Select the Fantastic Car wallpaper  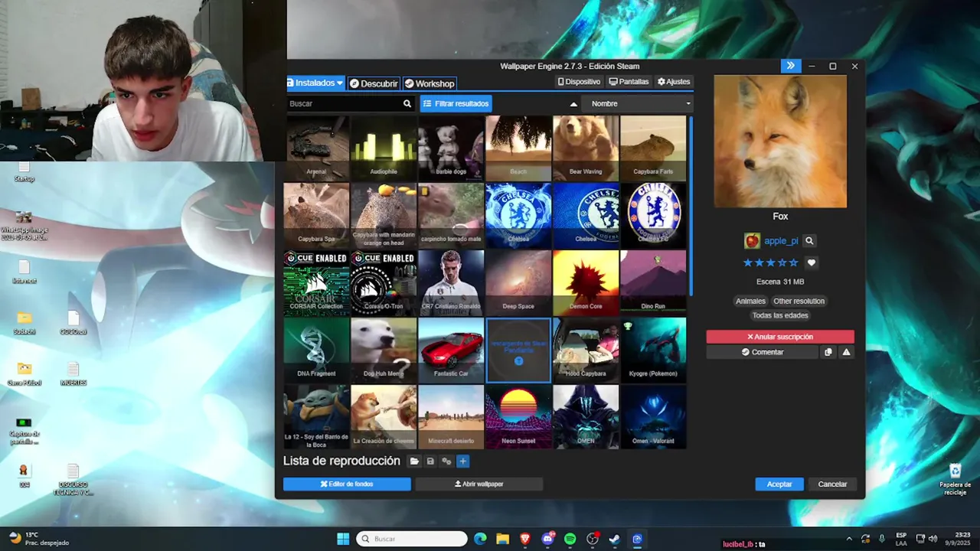pos(451,350)
